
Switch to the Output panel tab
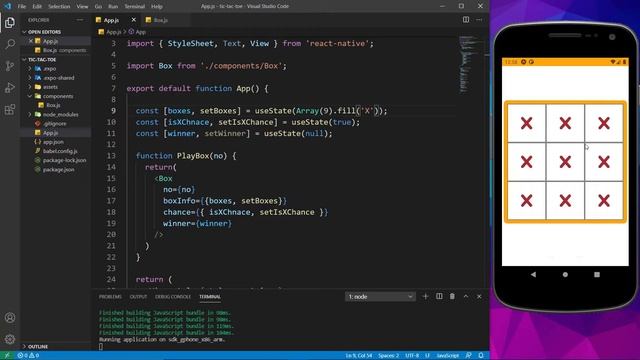coord(138,297)
